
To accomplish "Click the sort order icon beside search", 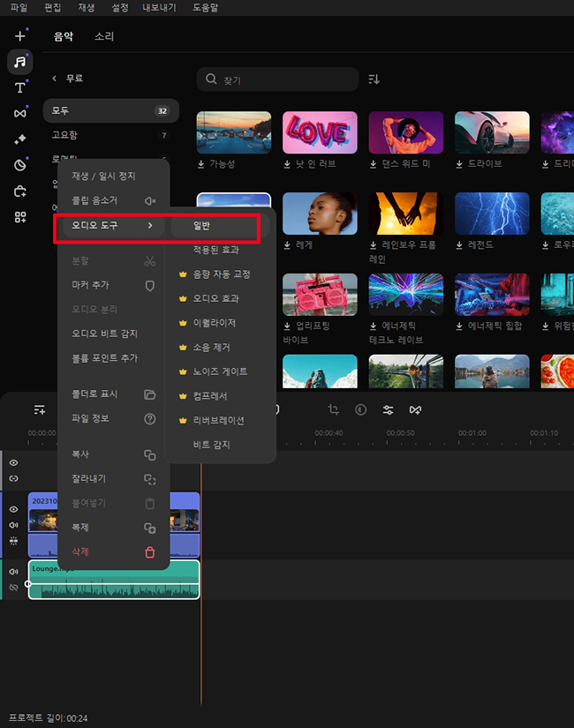I will 374,79.
